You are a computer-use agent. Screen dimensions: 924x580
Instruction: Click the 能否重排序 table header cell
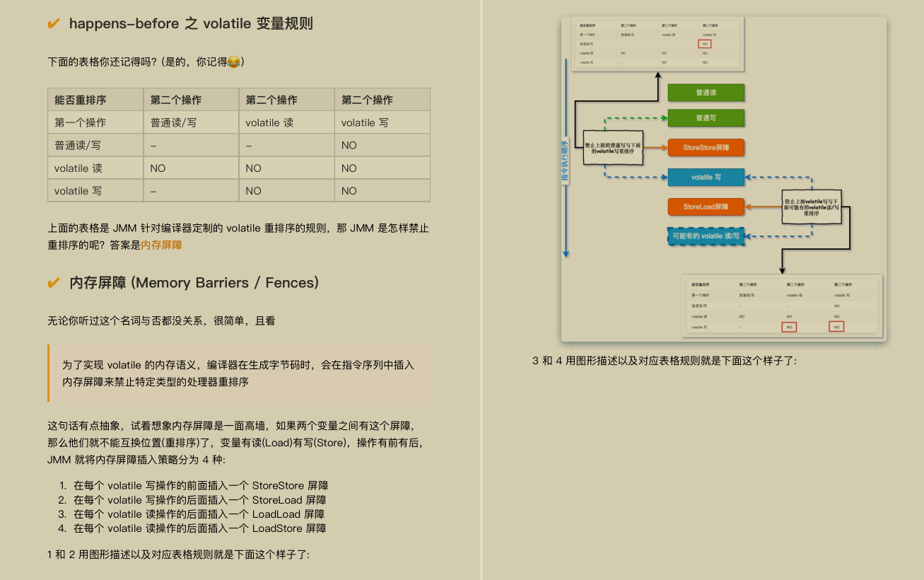pyautogui.click(x=95, y=100)
